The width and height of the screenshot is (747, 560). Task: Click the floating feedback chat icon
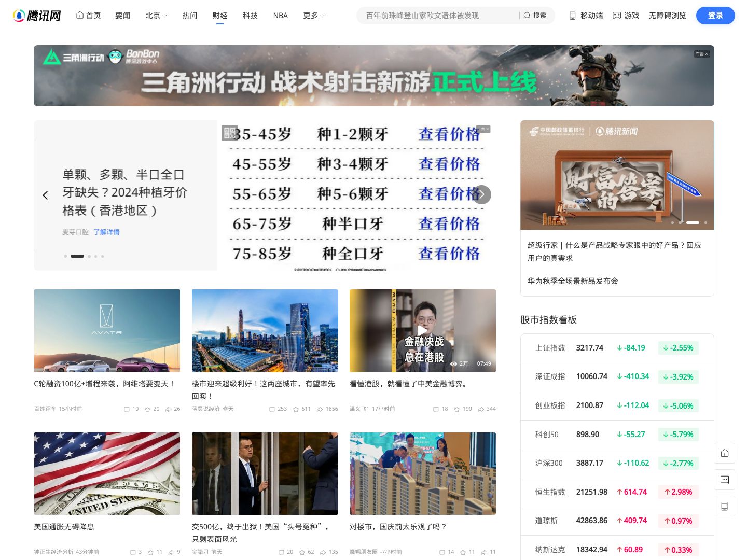(725, 480)
